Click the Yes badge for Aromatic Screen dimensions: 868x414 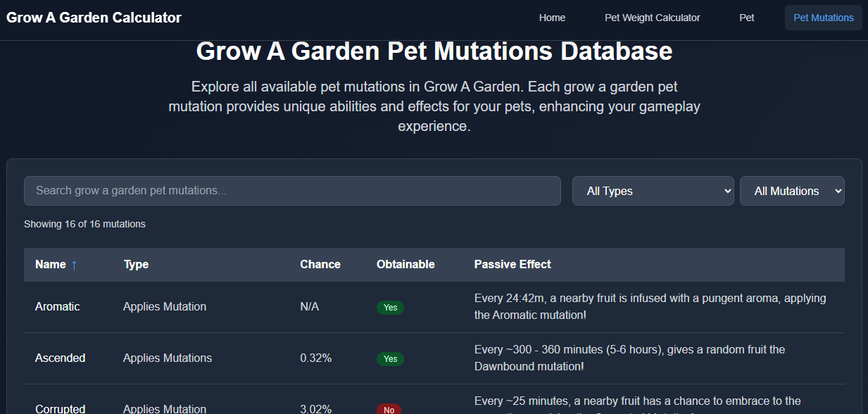[x=390, y=308]
